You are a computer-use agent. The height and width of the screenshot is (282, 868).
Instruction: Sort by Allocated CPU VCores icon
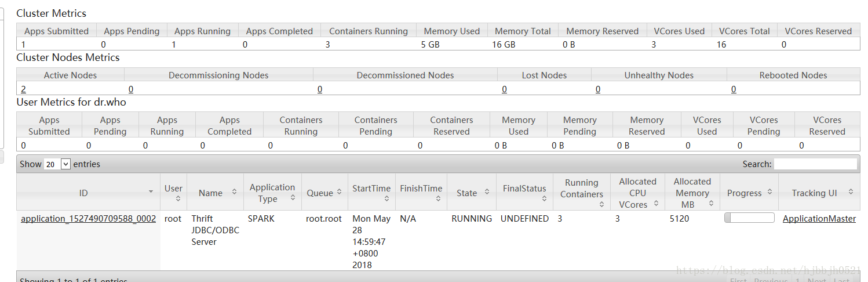pyautogui.click(x=656, y=204)
